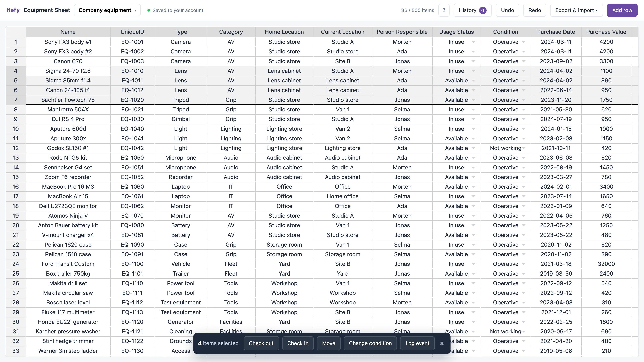Log event for selected items

coord(417,343)
